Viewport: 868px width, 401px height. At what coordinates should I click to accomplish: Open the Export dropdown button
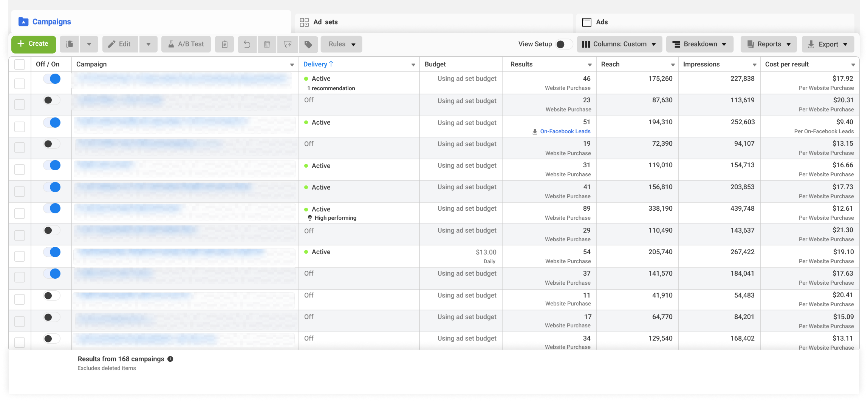coord(828,44)
